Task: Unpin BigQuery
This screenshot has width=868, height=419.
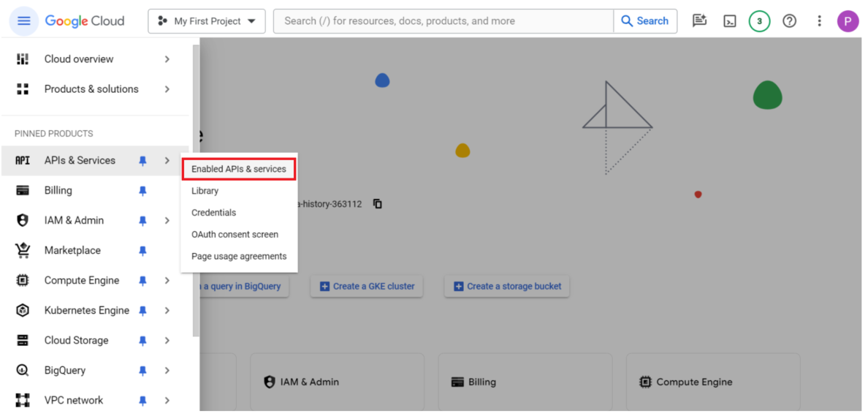Action: click(x=142, y=370)
